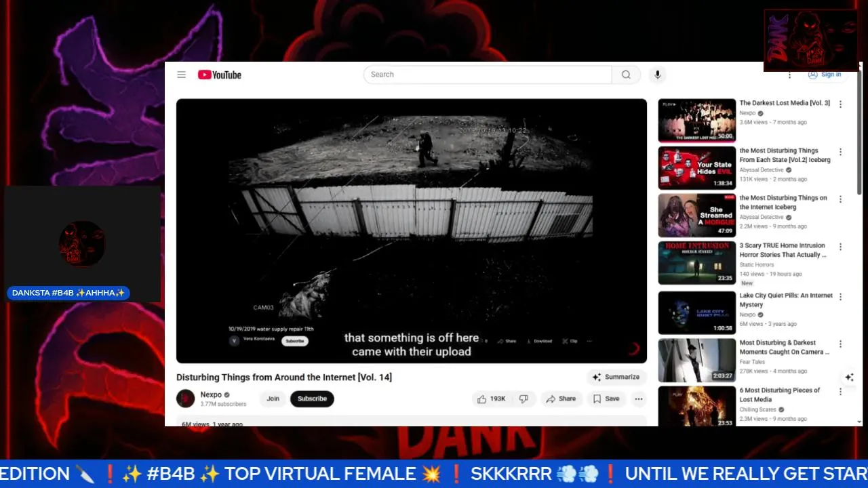868x488 pixels.
Task: Click the Summarize button
Action: [x=616, y=377]
